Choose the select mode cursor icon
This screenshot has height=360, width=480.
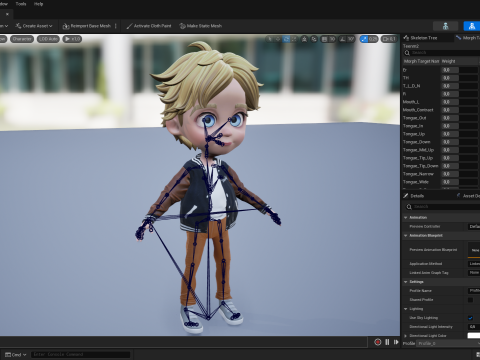[270, 39]
